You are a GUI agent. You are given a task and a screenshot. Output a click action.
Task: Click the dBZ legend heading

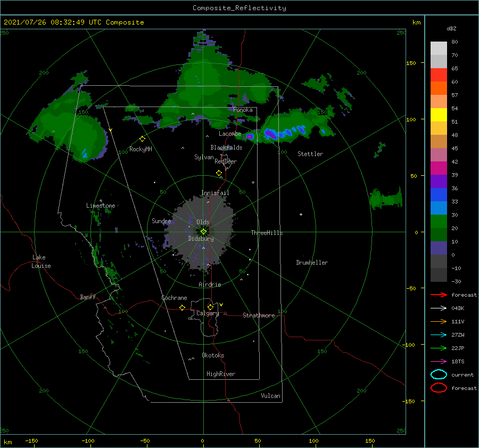[451, 28]
